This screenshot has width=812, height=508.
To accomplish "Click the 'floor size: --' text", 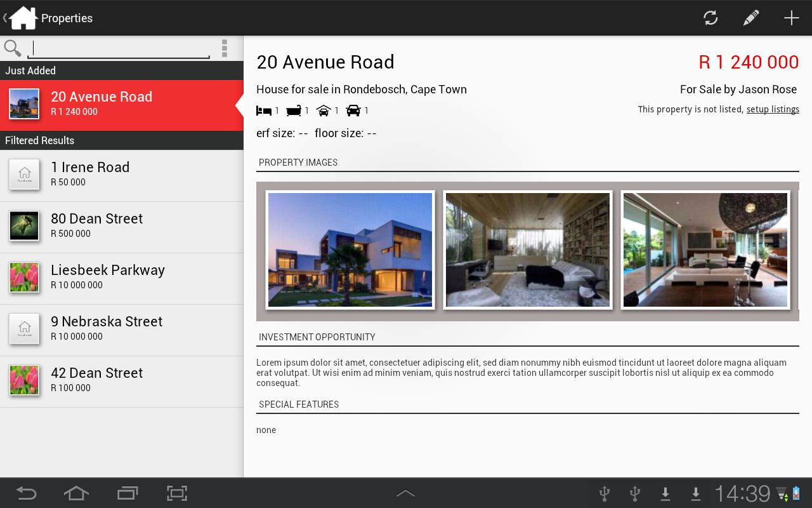I will coord(346,133).
